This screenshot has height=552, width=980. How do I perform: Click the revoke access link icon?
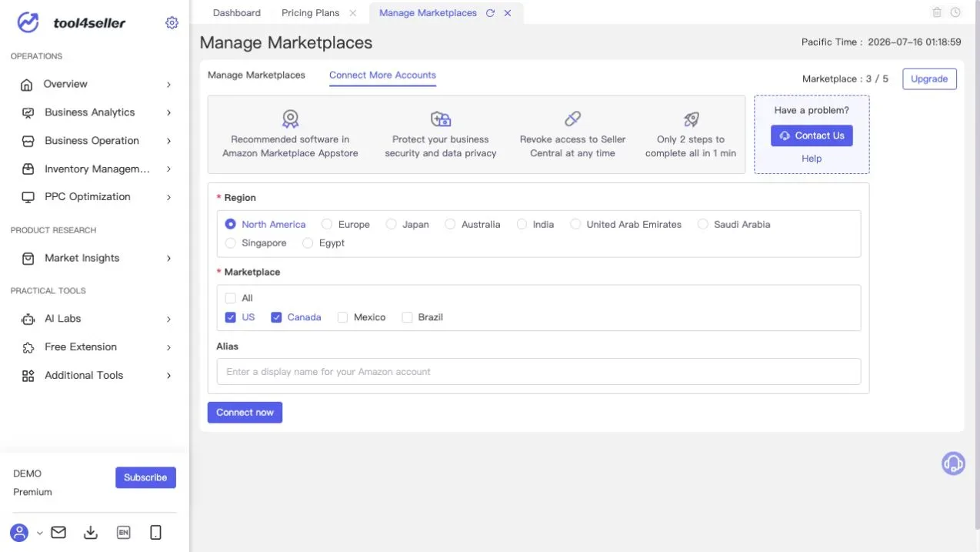pyautogui.click(x=573, y=119)
